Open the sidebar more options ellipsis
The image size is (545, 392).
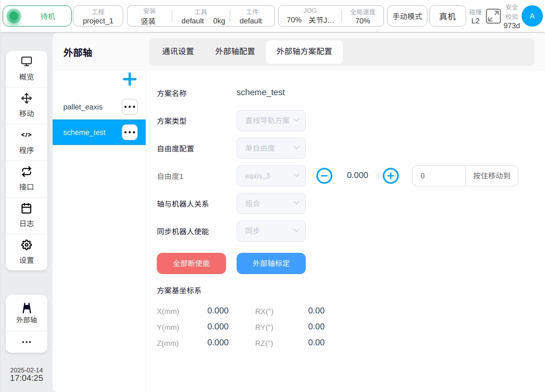[x=27, y=342]
